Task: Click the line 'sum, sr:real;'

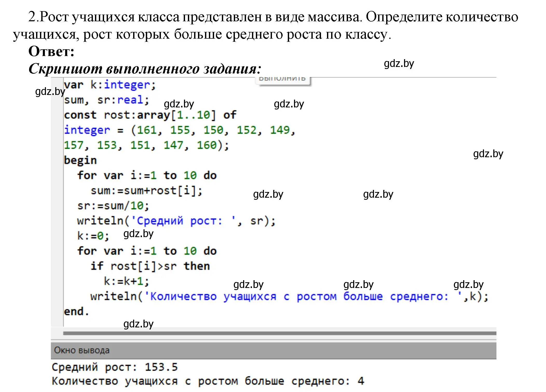Action: 107,100
